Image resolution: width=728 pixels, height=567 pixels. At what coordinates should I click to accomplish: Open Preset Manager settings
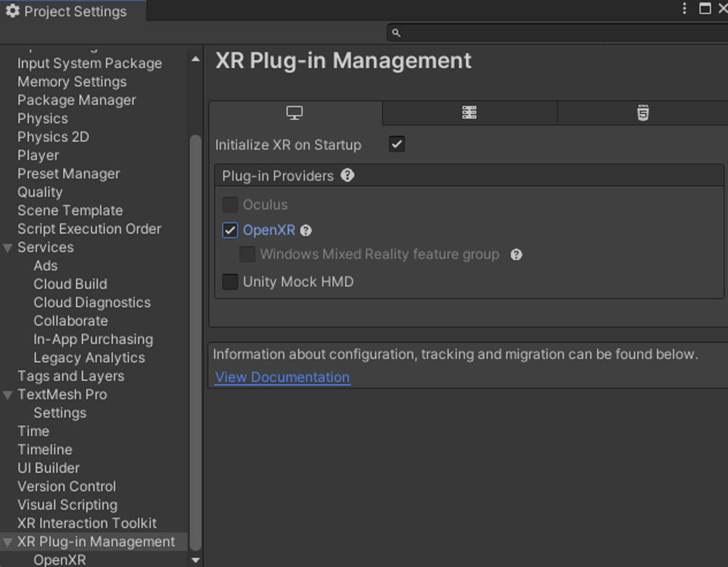69,173
